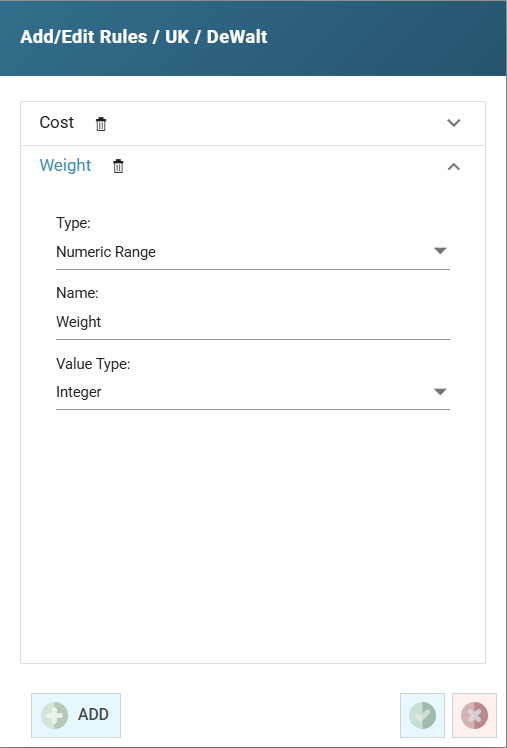This screenshot has width=507, height=748.
Task: Collapse the Weight rule chevron
Action: pos(454,166)
